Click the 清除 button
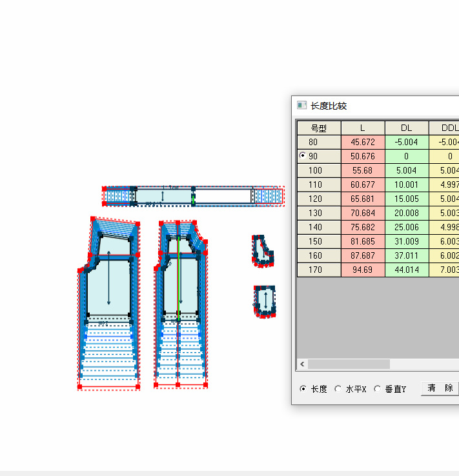459x476 pixels. 440,388
